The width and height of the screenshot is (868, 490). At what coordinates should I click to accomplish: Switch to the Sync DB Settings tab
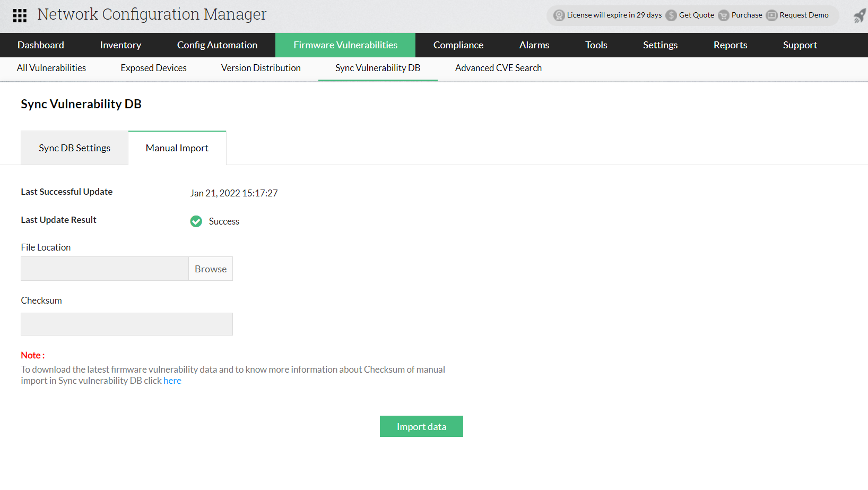point(74,148)
